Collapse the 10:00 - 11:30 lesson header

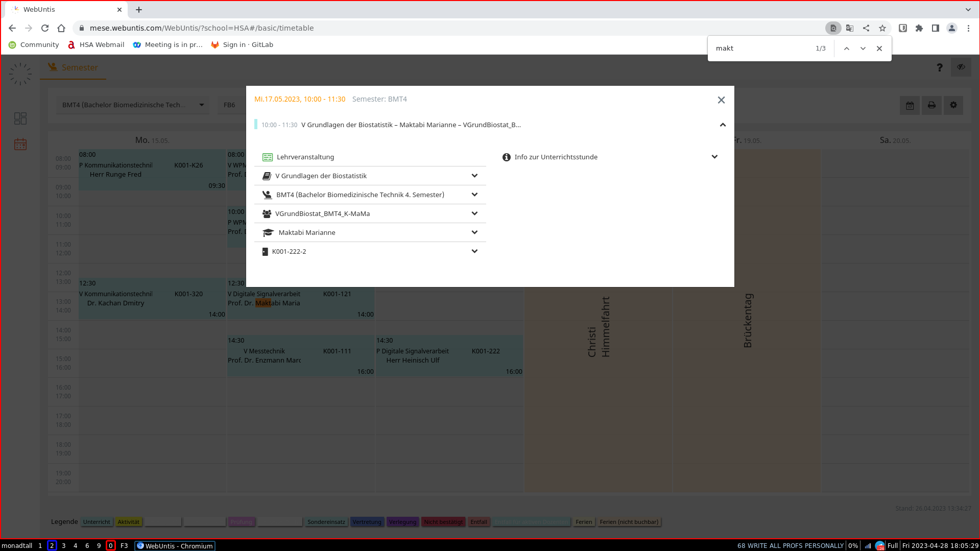(723, 125)
